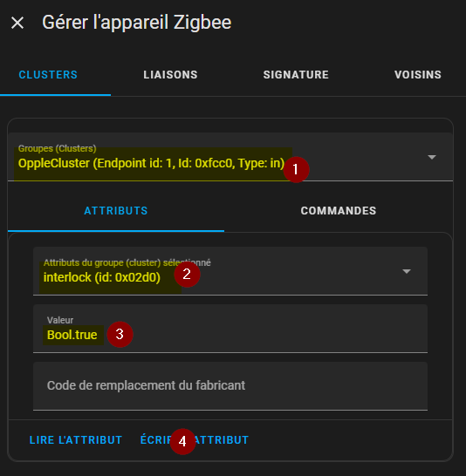Switch to the CLUSTERS tab
Image resolution: width=466 pixels, height=476 pixels.
48,75
